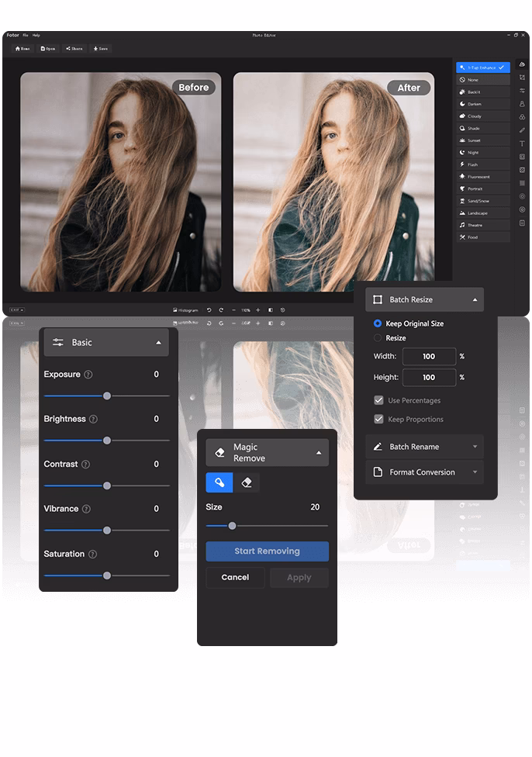Image resolution: width=532 pixels, height=757 pixels.
Task: Select the Keep Original Size radio button
Action: pos(378,323)
